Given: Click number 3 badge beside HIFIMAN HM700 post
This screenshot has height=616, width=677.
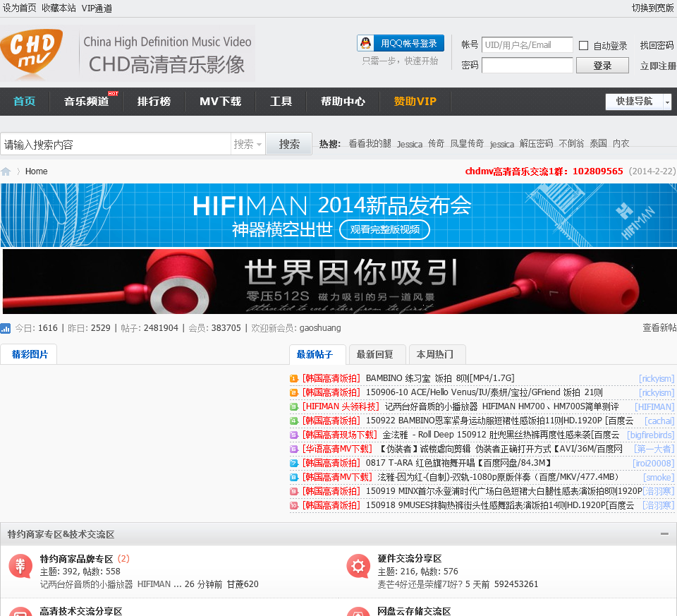Looking at the screenshot, I should pyautogui.click(x=294, y=407).
